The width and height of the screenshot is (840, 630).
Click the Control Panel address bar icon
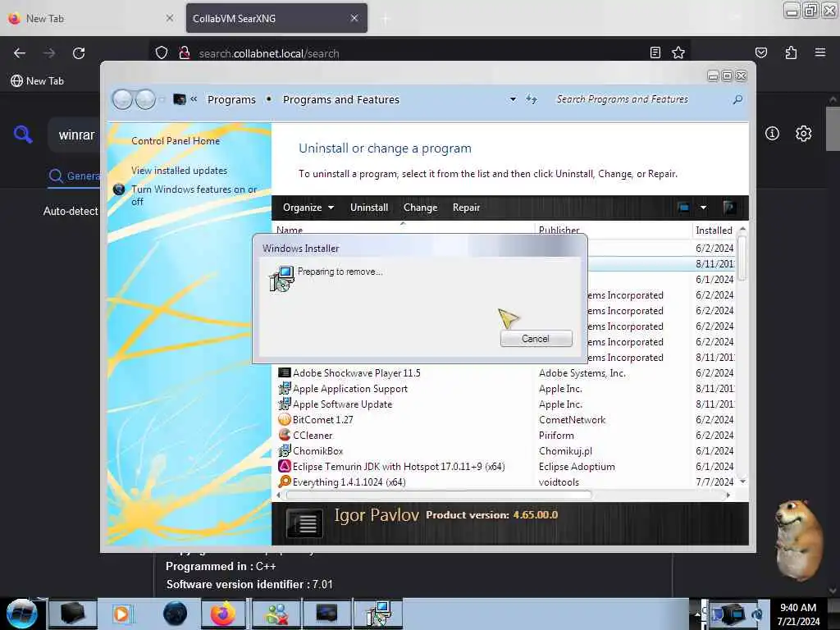click(x=180, y=99)
